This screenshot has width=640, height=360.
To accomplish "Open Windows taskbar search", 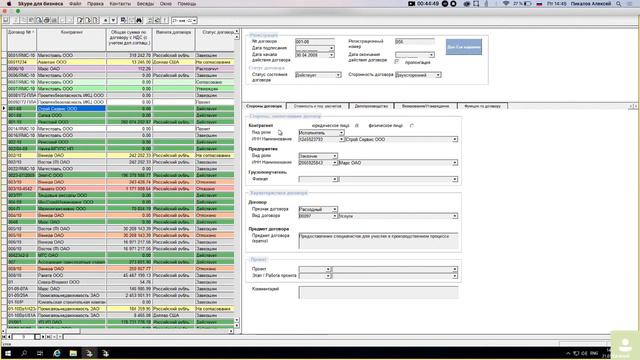I will click(x=24, y=353).
